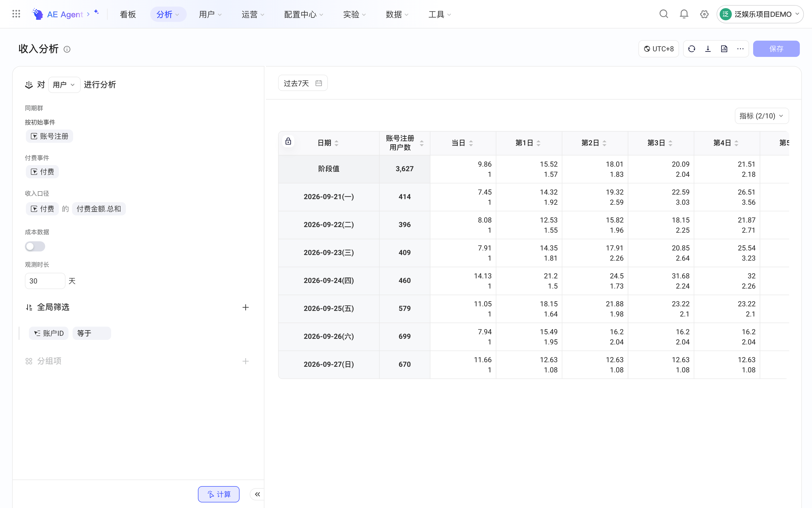Screen dimensions: 812x508
Task: Open the 运营 menu
Action: click(253, 14)
